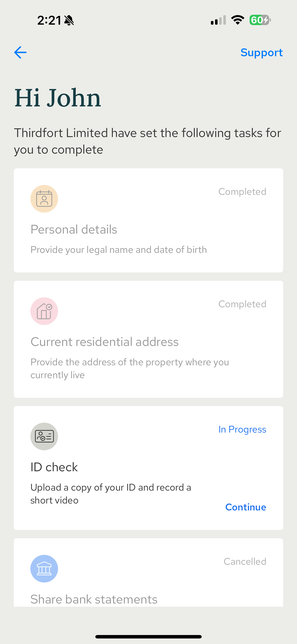Select the In Progress status label
Viewport: 297px width, 644px height.
click(242, 429)
